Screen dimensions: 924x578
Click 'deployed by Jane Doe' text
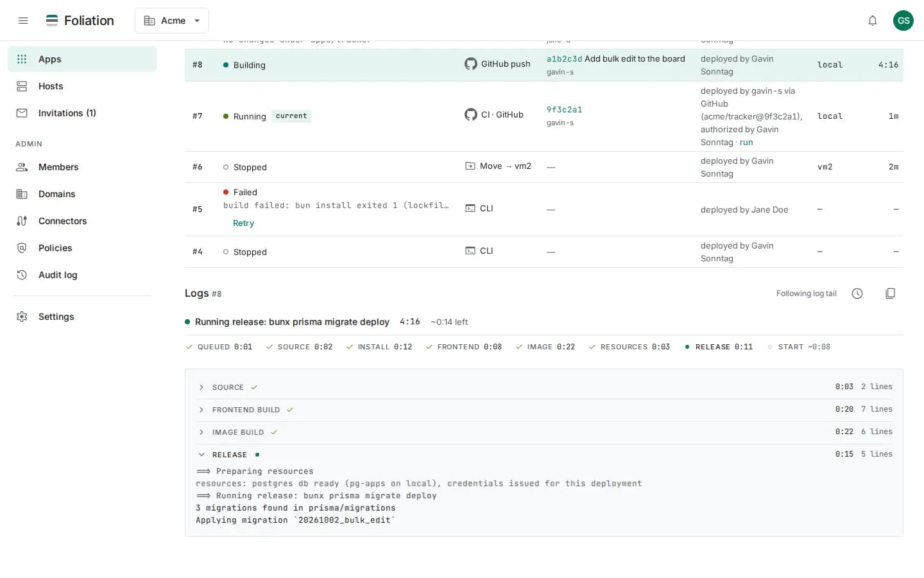point(744,209)
